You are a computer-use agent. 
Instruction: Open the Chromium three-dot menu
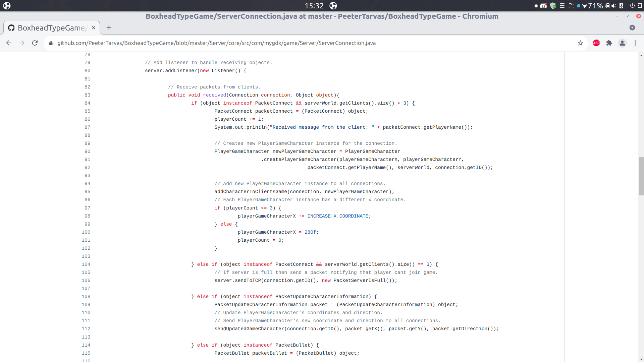pos(635,43)
